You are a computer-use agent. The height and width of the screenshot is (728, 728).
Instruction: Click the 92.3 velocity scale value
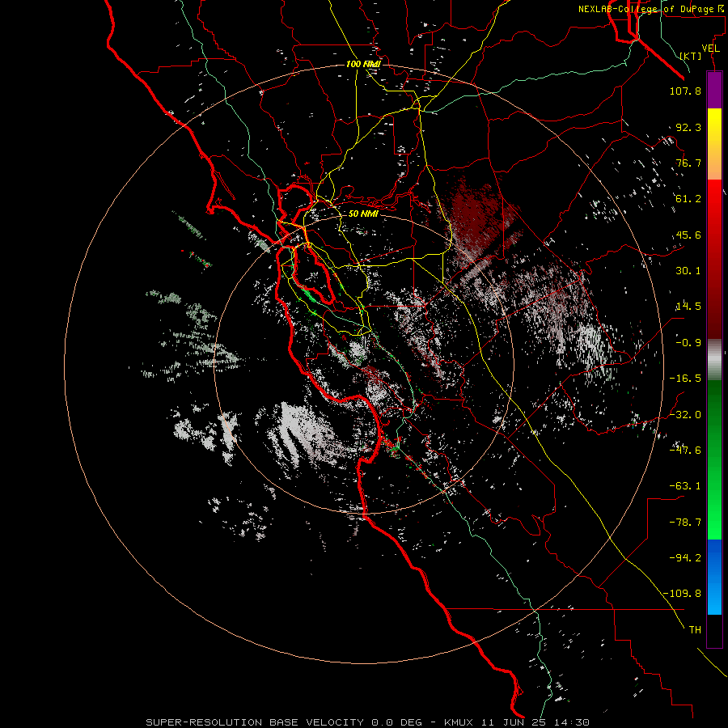pos(688,127)
